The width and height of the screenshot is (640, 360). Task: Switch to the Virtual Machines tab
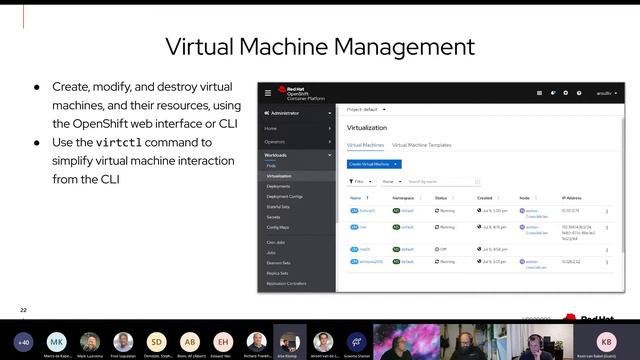[365, 145]
